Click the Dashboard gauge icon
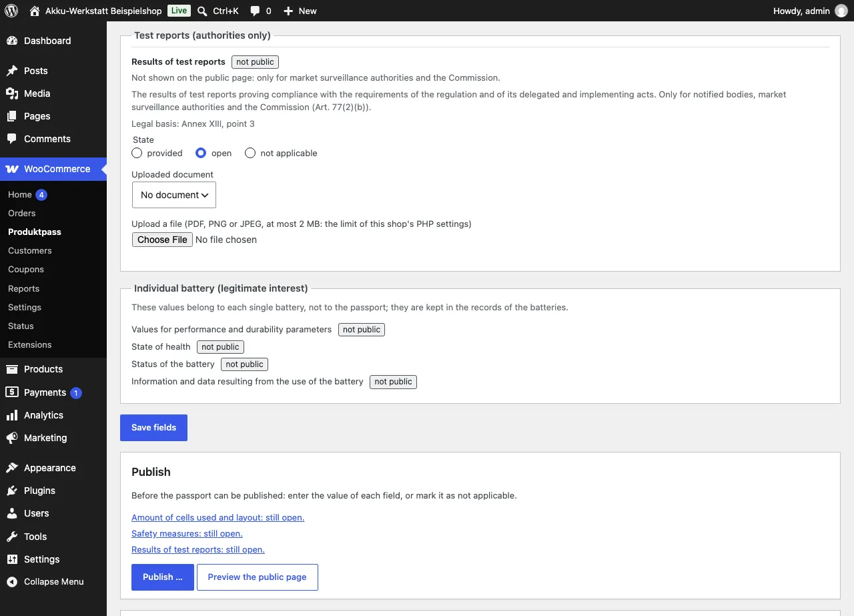Viewport: 854px width, 616px height. point(12,41)
